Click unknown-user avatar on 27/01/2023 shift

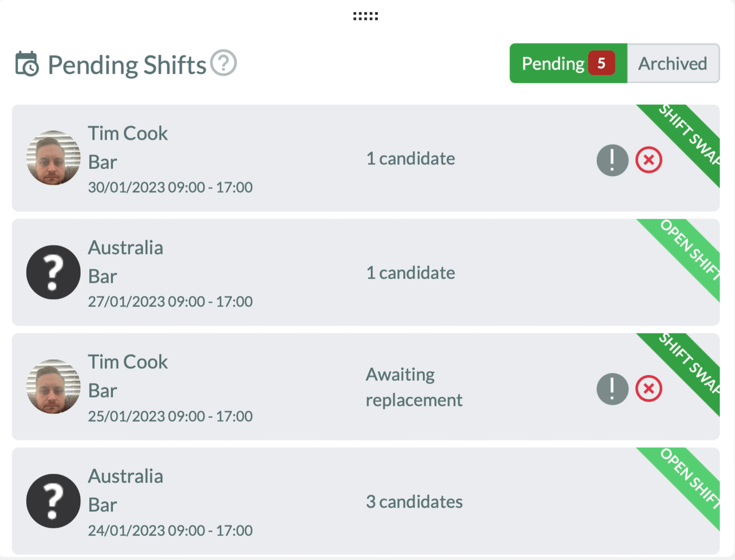pyautogui.click(x=53, y=272)
